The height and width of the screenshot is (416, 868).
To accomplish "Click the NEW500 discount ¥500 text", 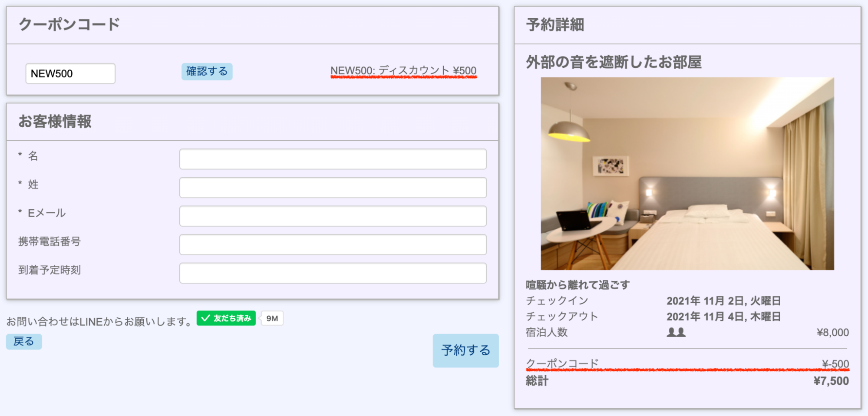I will 403,71.
